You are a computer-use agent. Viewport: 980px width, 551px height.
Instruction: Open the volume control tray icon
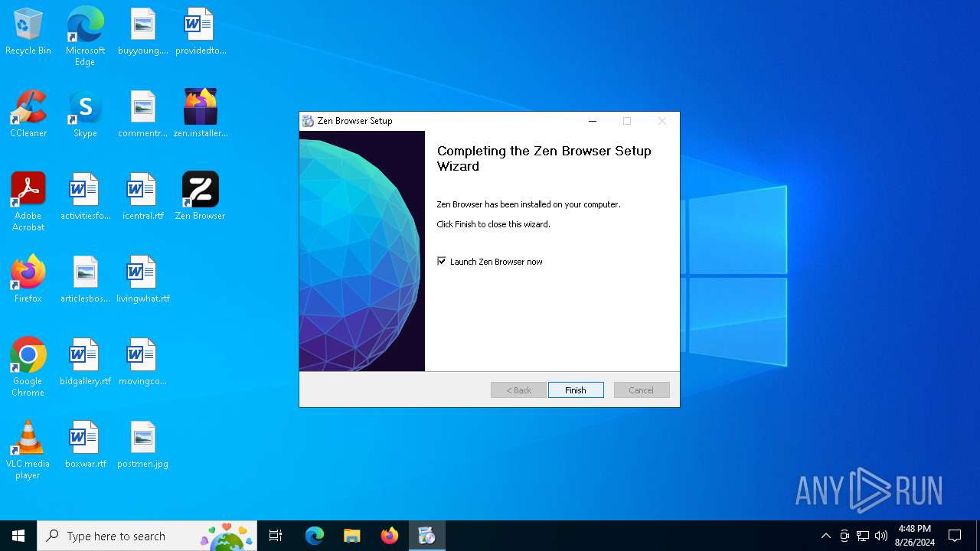pyautogui.click(x=881, y=536)
